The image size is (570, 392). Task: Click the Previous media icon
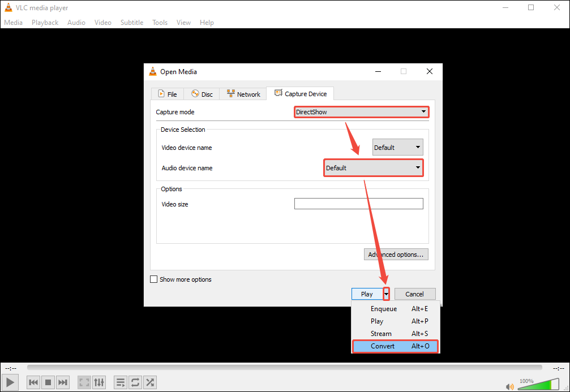click(33, 382)
